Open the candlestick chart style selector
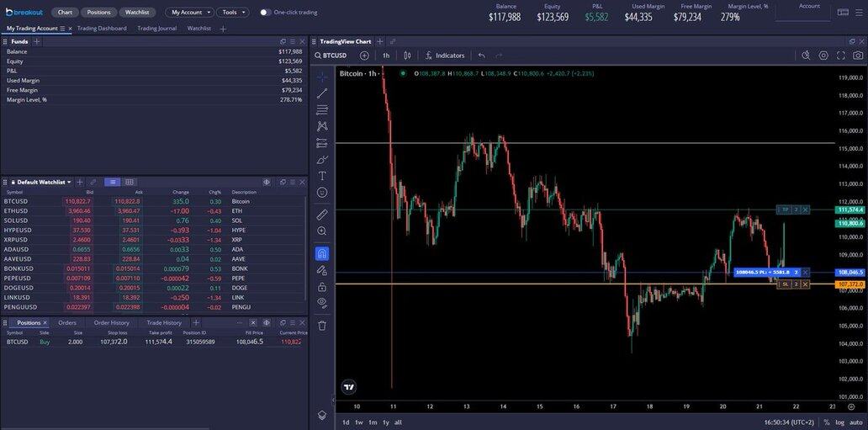This screenshot has width=868, height=430. pos(407,56)
